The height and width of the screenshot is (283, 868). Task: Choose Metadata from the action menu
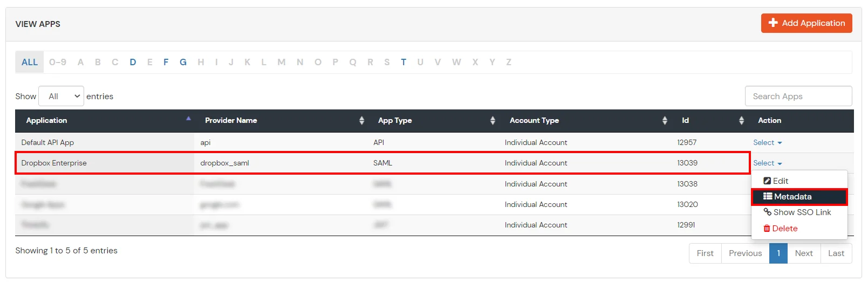(x=799, y=197)
